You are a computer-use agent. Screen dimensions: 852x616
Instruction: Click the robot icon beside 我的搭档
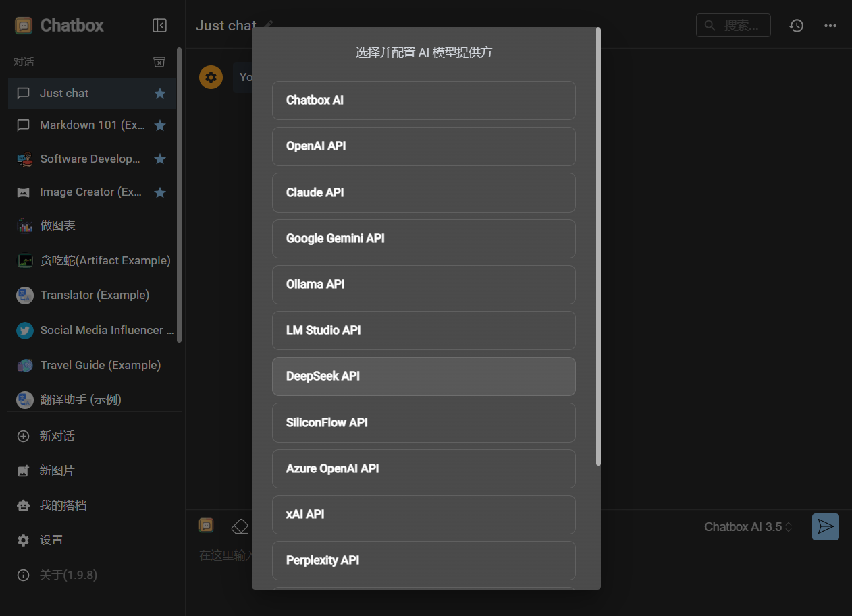pyautogui.click(x=24, y=505)
